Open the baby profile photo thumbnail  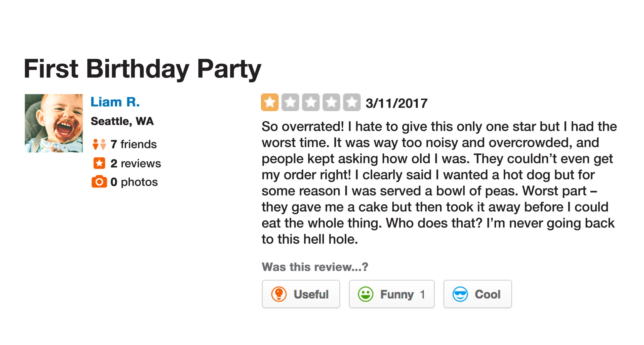(x=54, y=123)
